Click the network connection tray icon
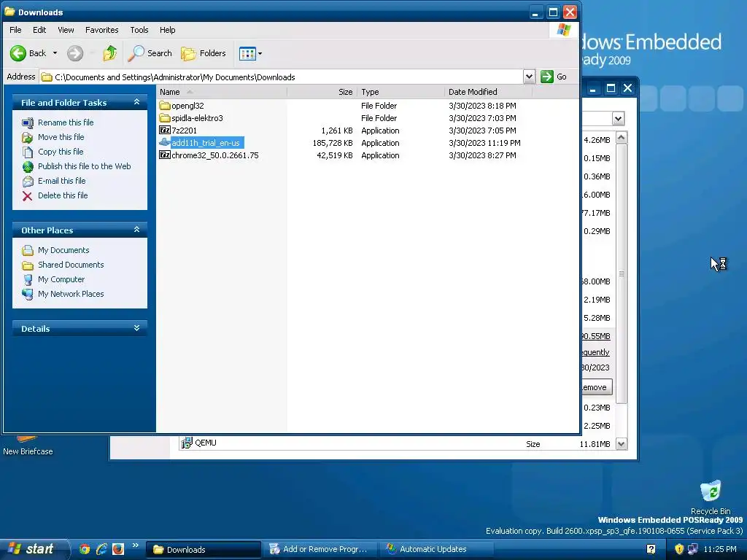Image resolution: width=747 pixels, height=560 pixels. tap(693, 549)
